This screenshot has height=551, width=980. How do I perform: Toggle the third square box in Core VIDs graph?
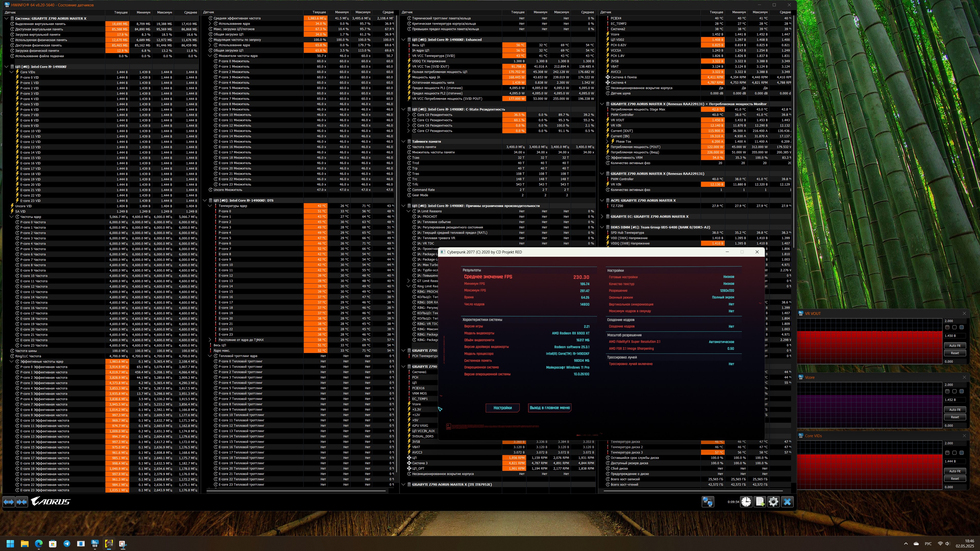(961, 452)
